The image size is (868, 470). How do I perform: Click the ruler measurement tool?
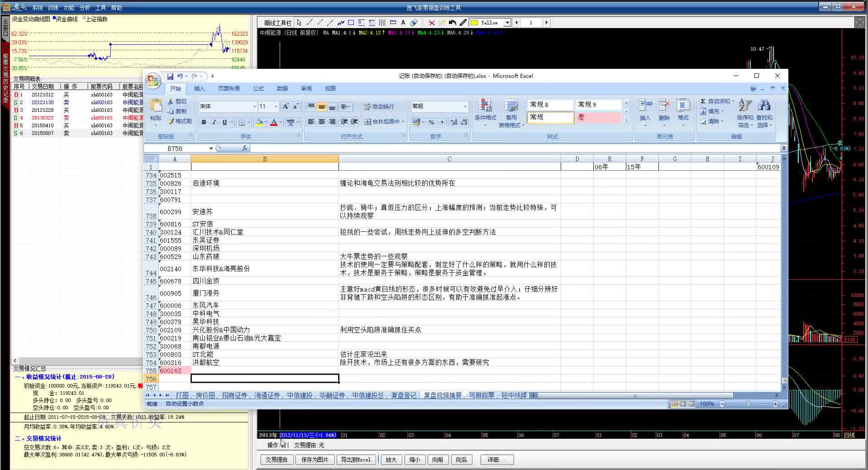(393, 23)
